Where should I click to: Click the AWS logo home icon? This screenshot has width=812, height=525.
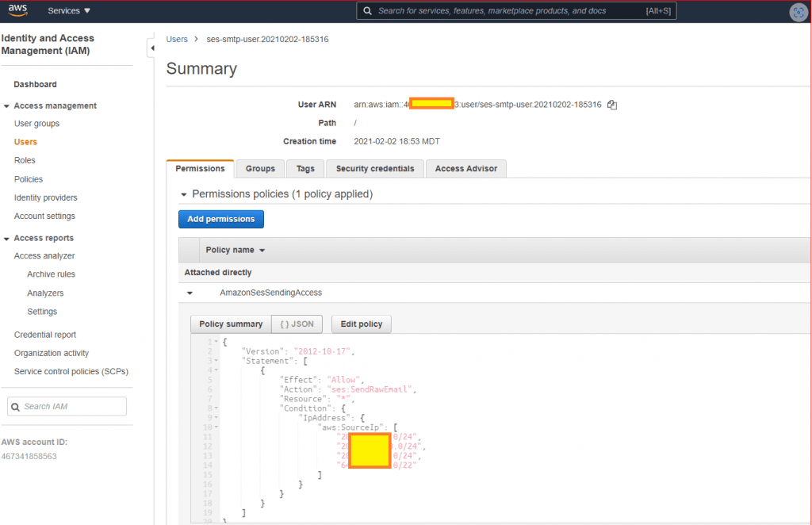coord(17,10)
